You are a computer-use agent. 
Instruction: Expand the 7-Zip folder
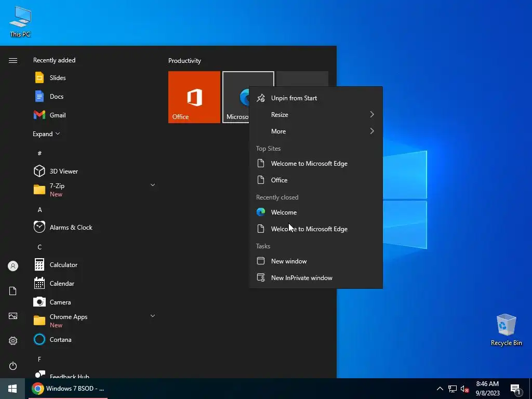(x=94, y=190)
